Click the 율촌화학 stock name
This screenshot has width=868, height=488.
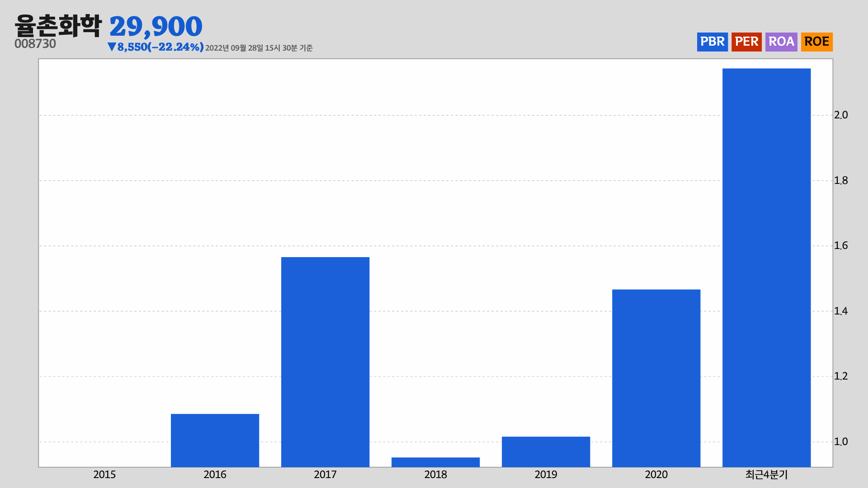pos(58,26)
